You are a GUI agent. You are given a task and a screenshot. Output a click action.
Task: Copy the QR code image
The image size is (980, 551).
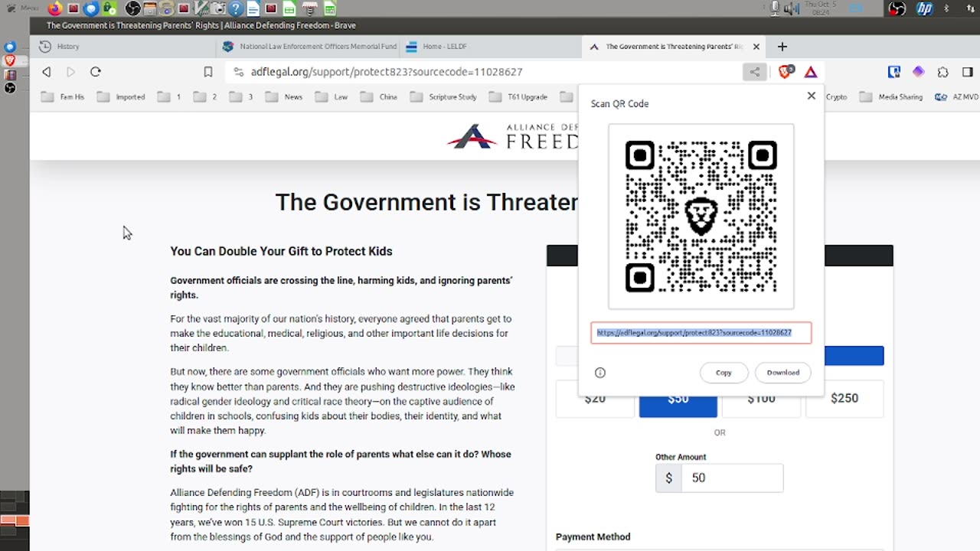[x=724, y=373]
